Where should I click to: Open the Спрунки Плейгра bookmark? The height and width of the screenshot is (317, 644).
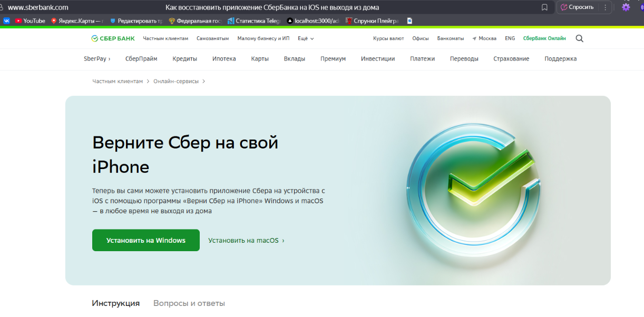coord(372,21)
